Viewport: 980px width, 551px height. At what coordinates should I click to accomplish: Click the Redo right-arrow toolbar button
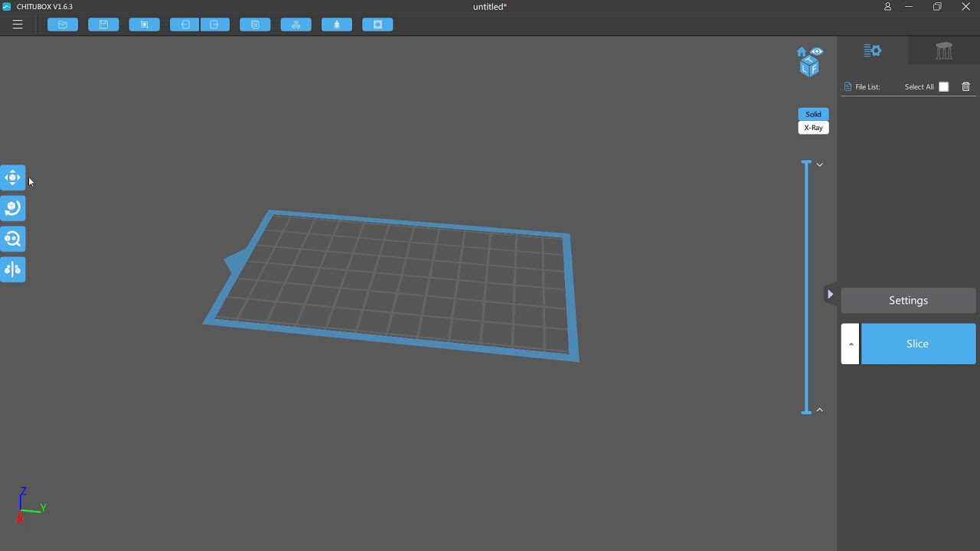[215, 24]
